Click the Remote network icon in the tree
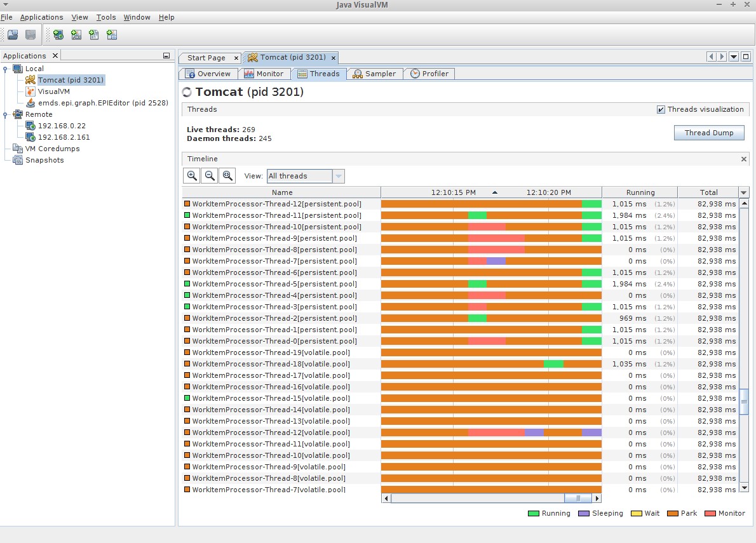Screen dimensions: 756x543 tap(18, 114)
